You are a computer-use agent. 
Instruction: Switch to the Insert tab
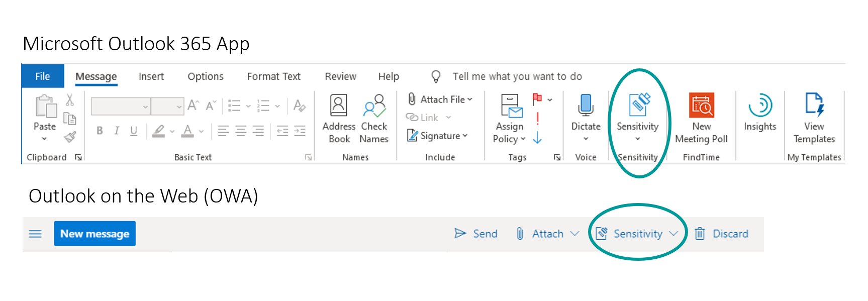[x=151, y=76]
